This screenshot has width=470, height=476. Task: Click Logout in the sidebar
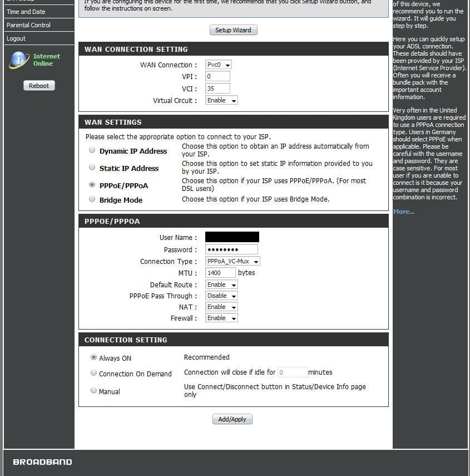39,38
